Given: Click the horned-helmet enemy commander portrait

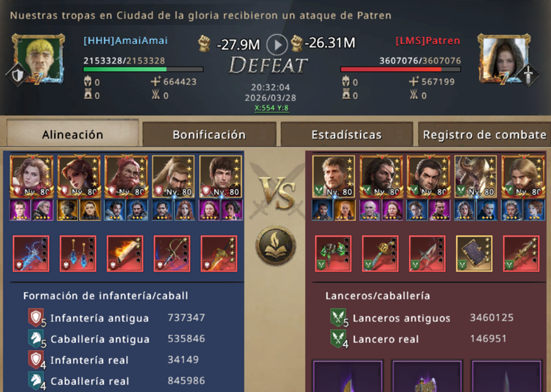Looking at the screenshot, I should [475, 176].
